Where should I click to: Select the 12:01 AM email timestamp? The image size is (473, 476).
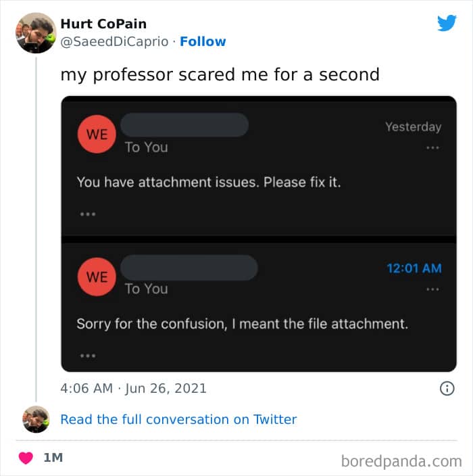coord(414,268)
